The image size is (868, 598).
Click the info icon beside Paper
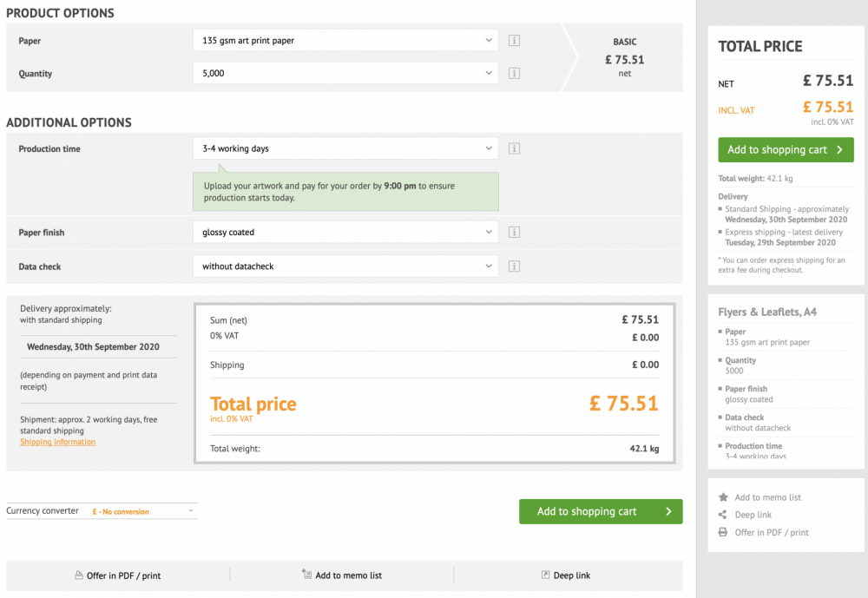[x=514, y=41]
